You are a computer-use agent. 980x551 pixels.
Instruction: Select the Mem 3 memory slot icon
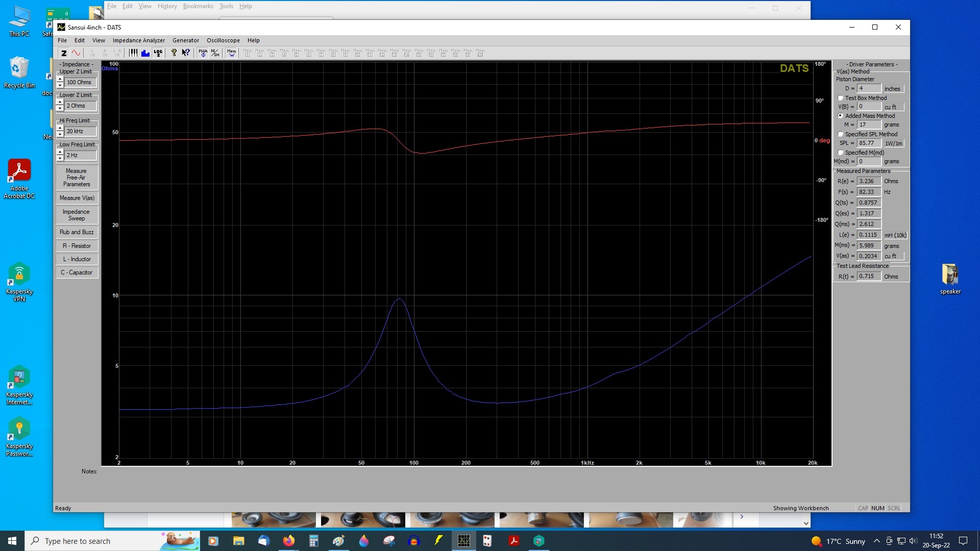click(x=272, y=53)
